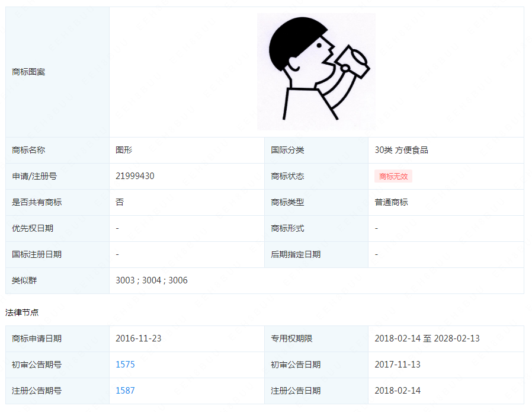
Task: Click the 商标申请日期 label
Action: 37,338
